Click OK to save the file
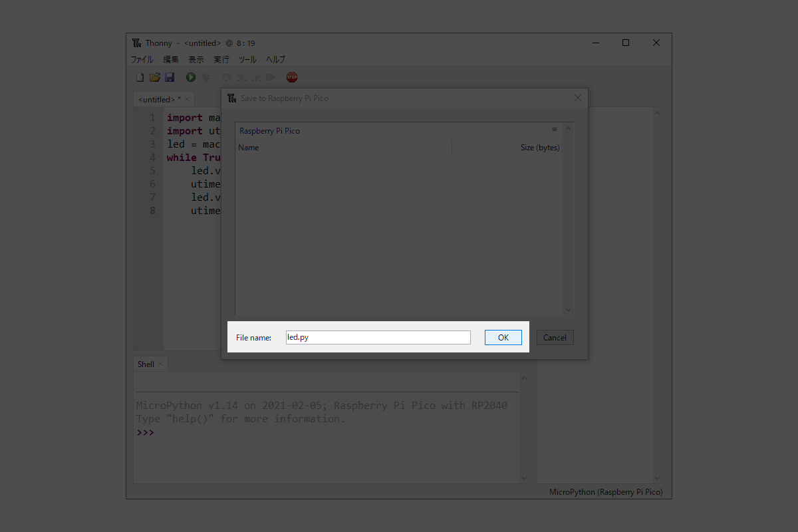Viewport: 798px width, 532px height. pos(503,338)
